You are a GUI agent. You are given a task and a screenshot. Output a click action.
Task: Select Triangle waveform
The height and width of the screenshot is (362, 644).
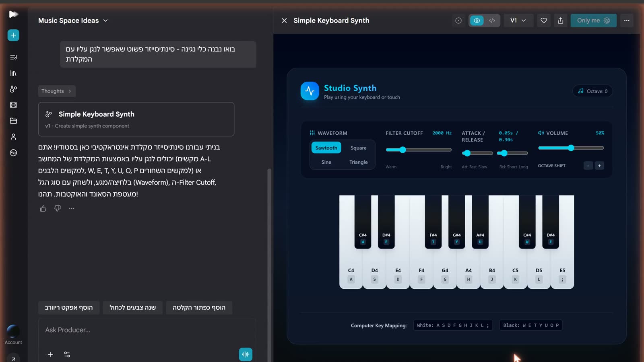tap(358, 162)
